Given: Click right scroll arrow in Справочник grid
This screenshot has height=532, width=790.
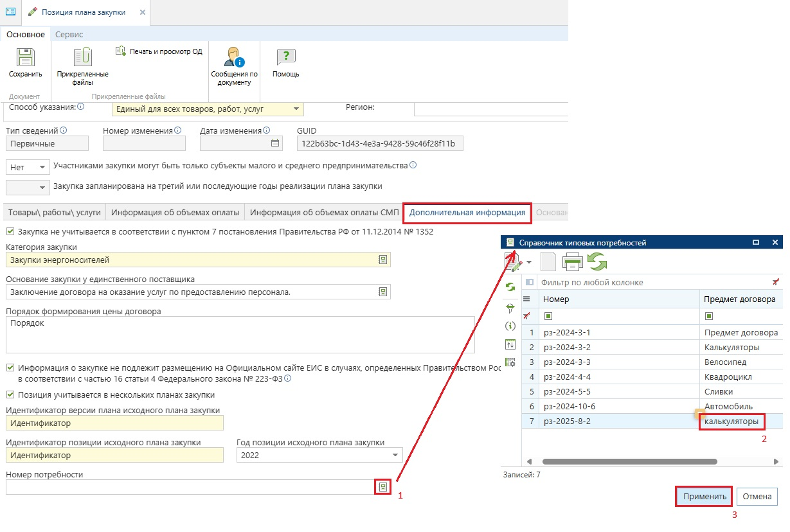Looking at the screenshot, I should click(778, 461).
